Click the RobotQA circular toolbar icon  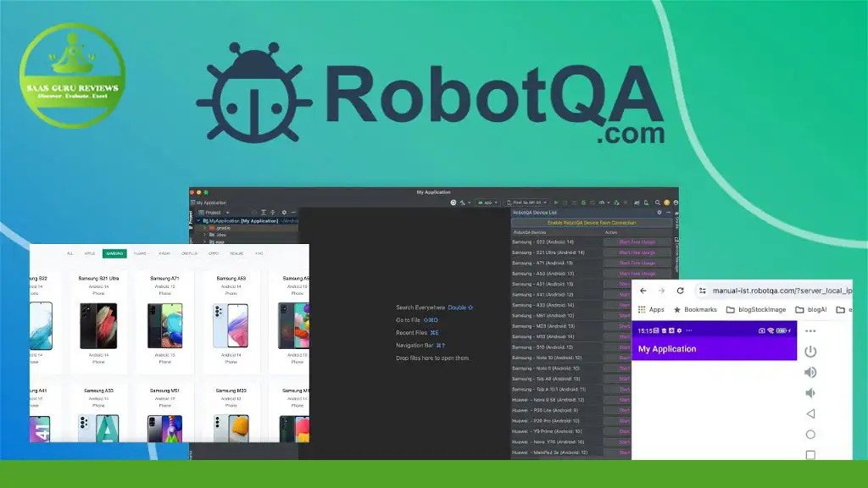[453, 202]
